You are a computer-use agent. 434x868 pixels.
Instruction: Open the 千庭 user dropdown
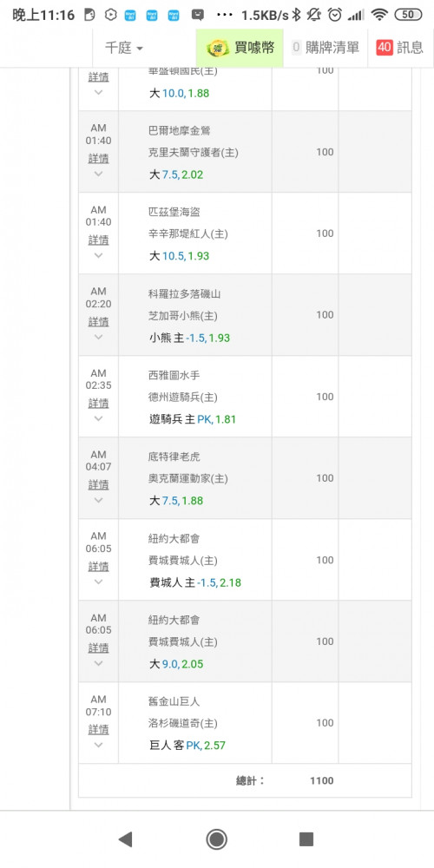(124, 48)
